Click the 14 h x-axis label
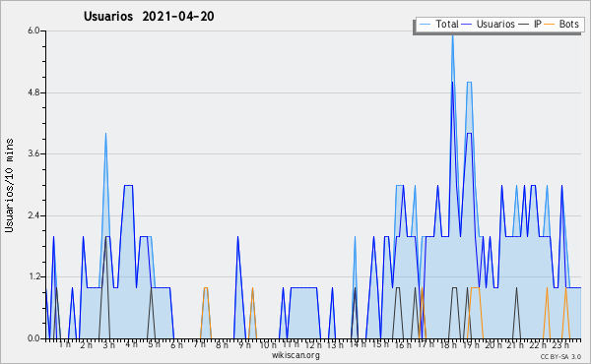The image size is (591, 364). pos(358,344)
